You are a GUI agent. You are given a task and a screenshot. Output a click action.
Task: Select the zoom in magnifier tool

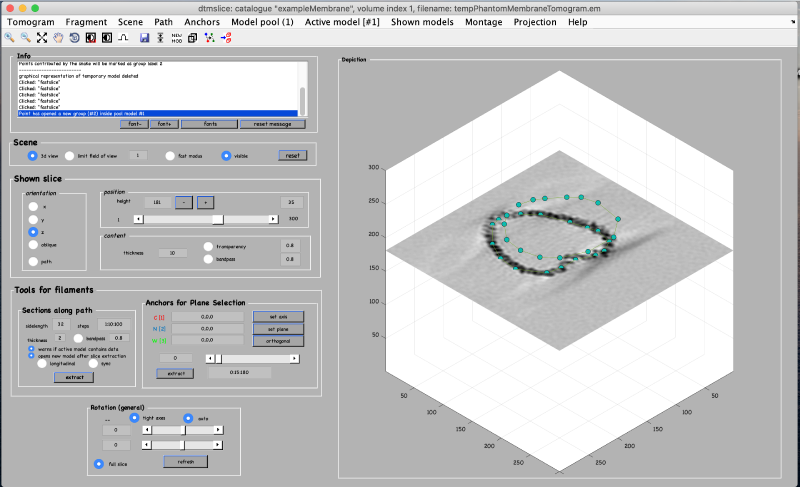pos(9,37)
